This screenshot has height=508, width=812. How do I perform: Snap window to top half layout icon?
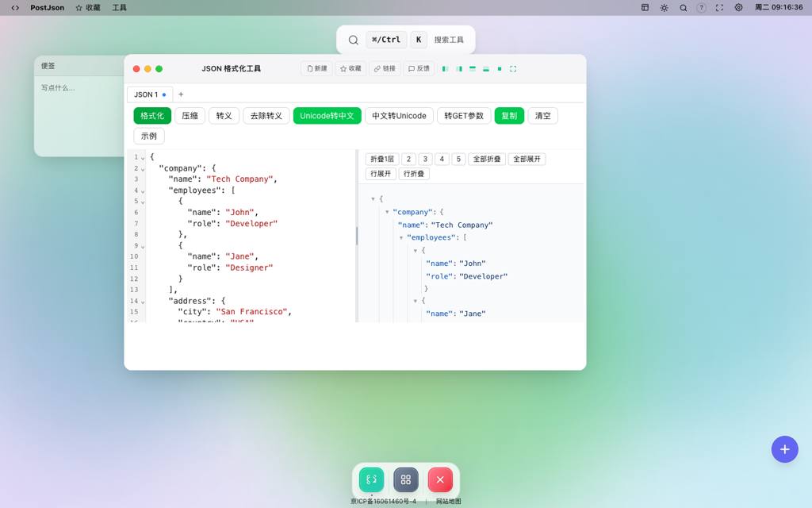tap(473, 68)
